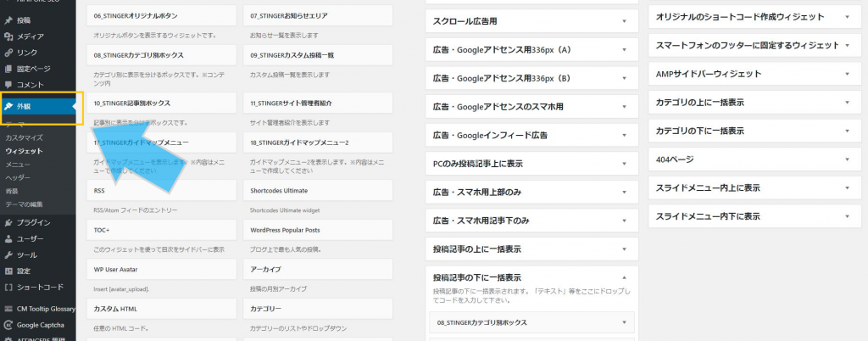
Task: Select the WordPress Popular Posts widget
Action: coord(285,231)
